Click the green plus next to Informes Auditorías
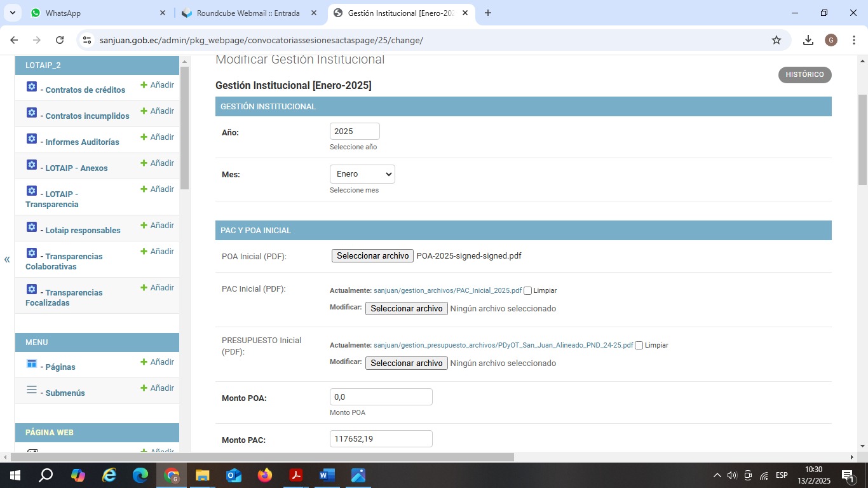 coord(144,137)
